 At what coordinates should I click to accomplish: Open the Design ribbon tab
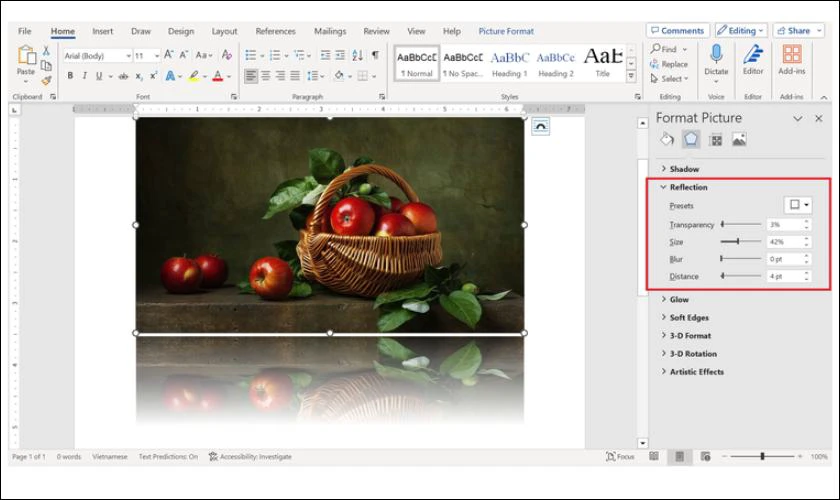click(x=181, y=31)
